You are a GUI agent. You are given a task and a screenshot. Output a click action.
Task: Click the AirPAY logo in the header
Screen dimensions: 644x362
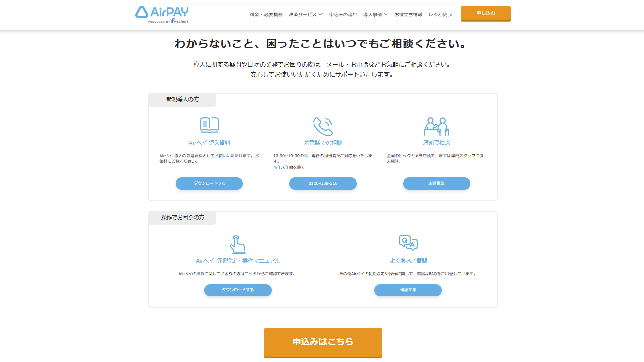click(162, 15)
